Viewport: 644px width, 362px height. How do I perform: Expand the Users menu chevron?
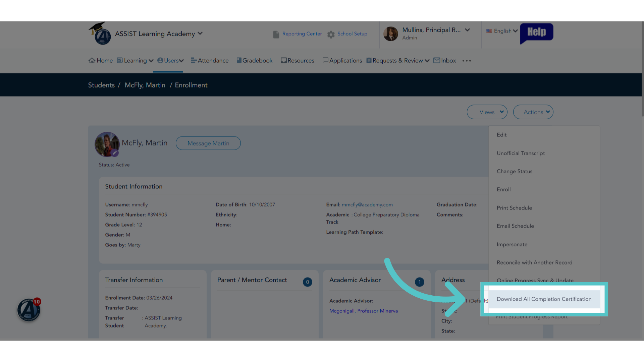coord(181,61)
